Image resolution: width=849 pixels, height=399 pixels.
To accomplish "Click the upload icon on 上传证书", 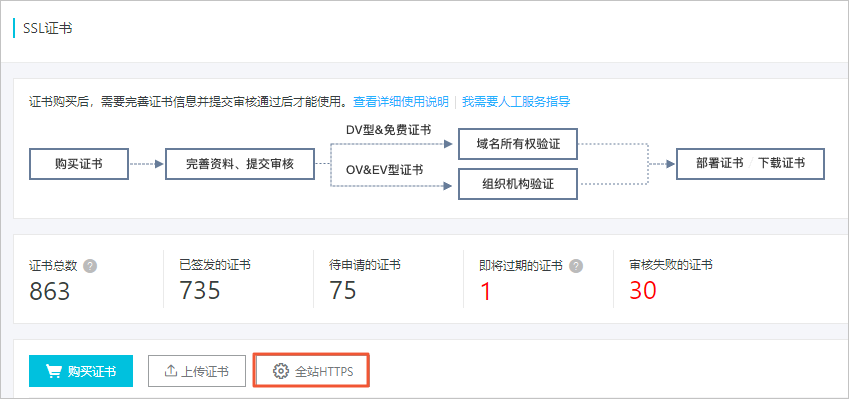I will [x=171, y=371].
